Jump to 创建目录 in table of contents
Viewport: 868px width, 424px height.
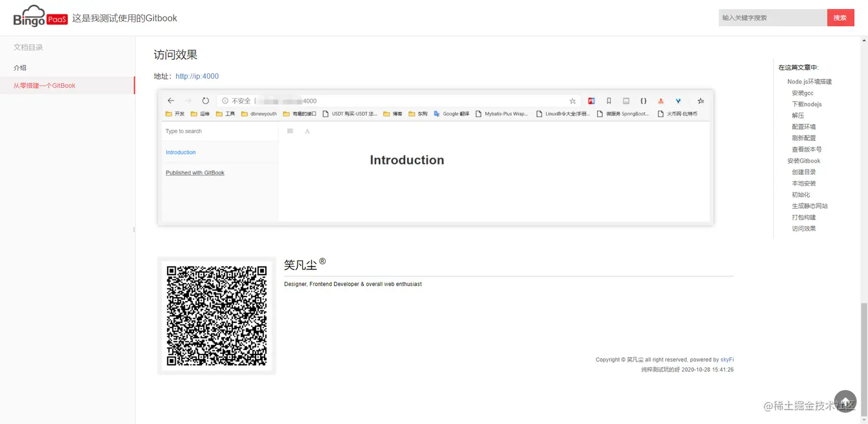(x=804, y=172)
